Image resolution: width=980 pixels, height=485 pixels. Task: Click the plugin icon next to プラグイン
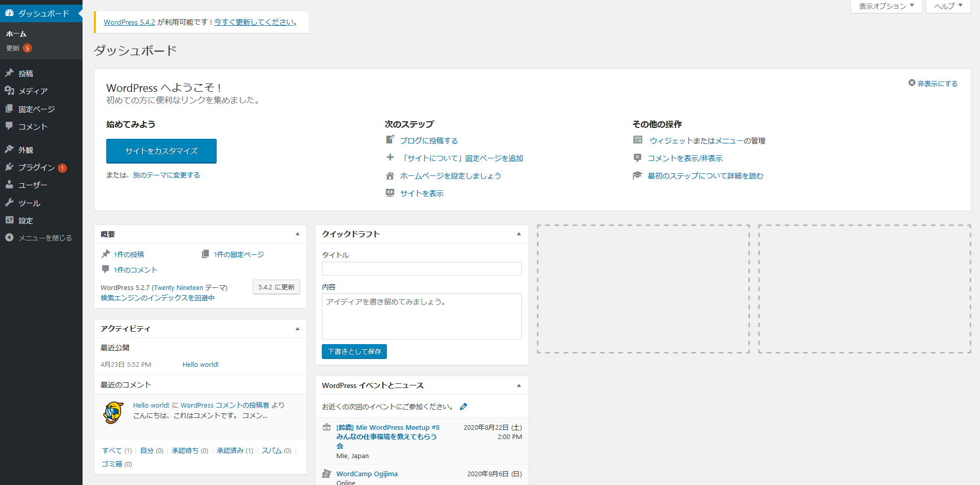click(x=9, y=167)
